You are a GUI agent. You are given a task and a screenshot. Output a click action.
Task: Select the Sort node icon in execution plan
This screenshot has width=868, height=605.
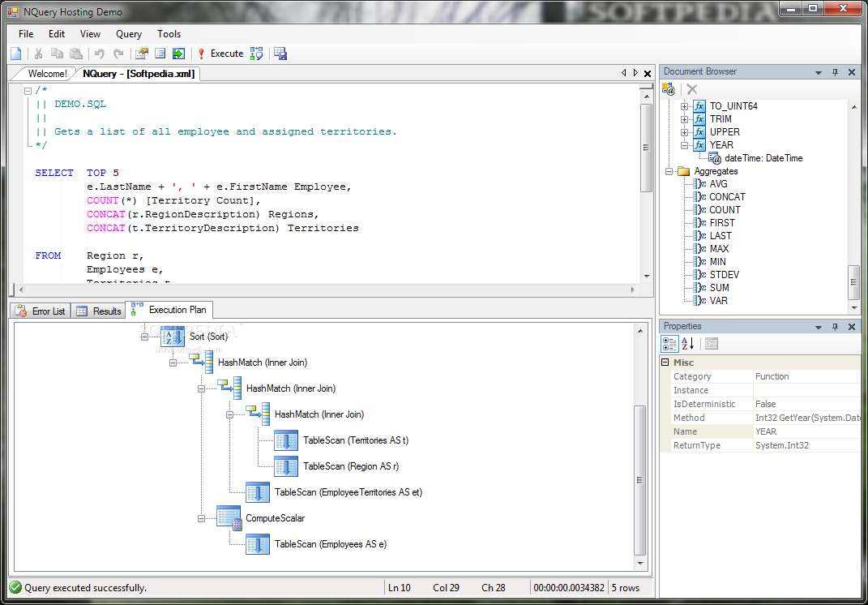tap(173, 337)
